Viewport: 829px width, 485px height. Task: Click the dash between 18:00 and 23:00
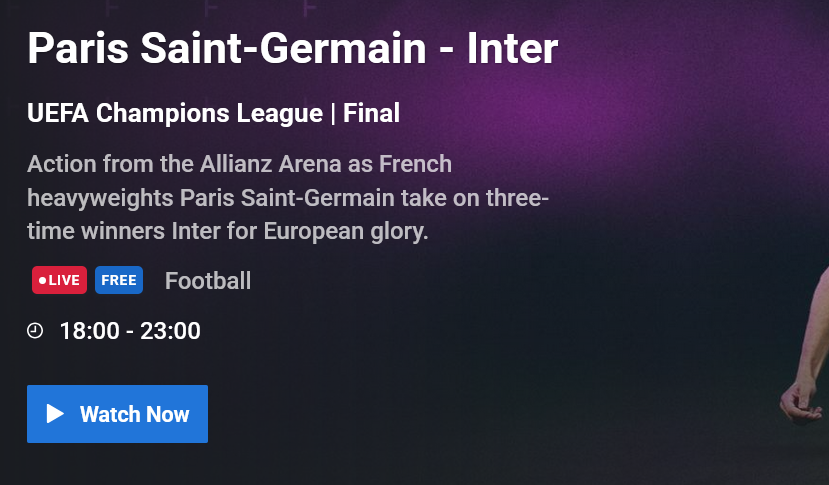click(130, 332)
